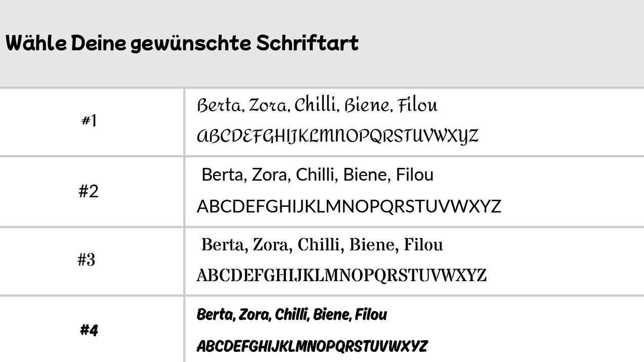Viewport: 644px width, 362px height.
Task: Click the sans-serif alphabet sample of font #2
Action: tap(349, 206)
